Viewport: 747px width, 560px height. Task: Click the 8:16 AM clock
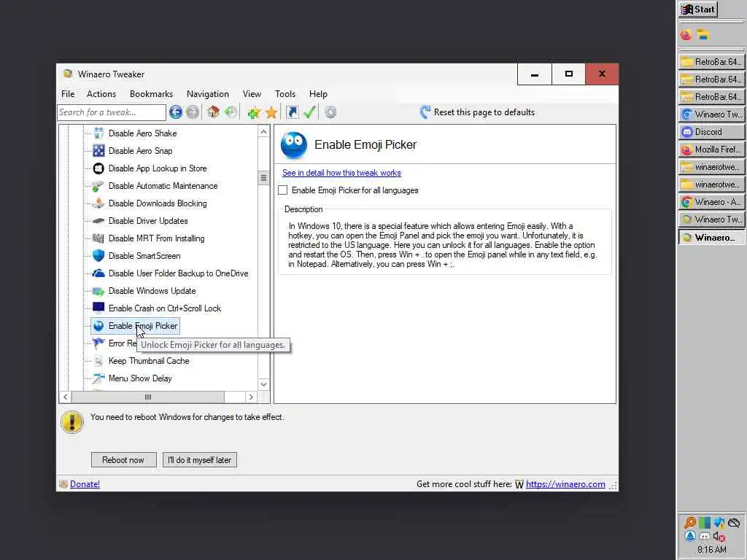click(x=712, y=550)
